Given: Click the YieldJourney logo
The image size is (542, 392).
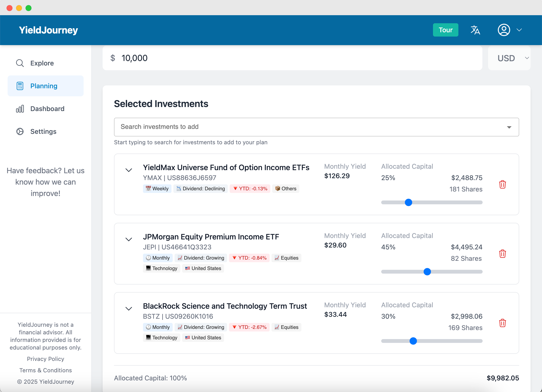Looking at the screenshot, I should 48,30.
